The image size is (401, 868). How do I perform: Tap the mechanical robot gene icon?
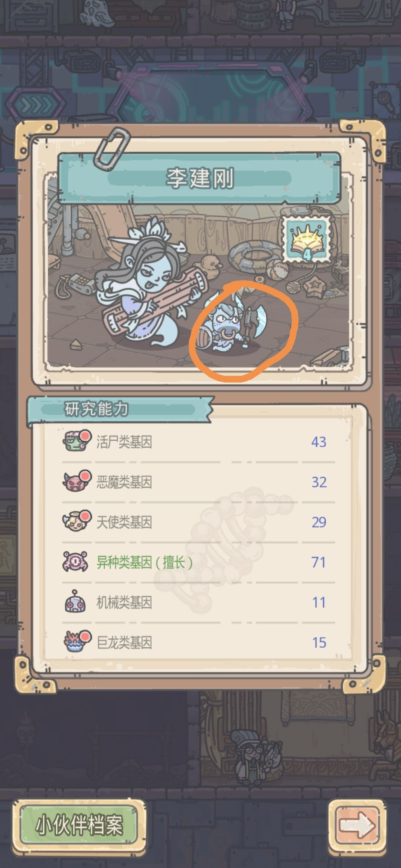pos(75,601)
